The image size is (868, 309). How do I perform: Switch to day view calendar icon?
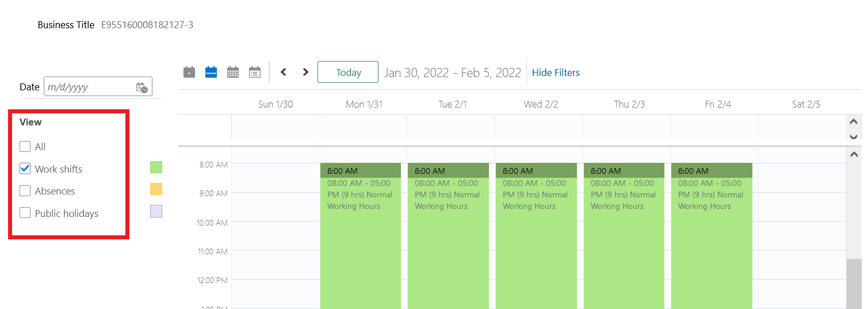189,72
